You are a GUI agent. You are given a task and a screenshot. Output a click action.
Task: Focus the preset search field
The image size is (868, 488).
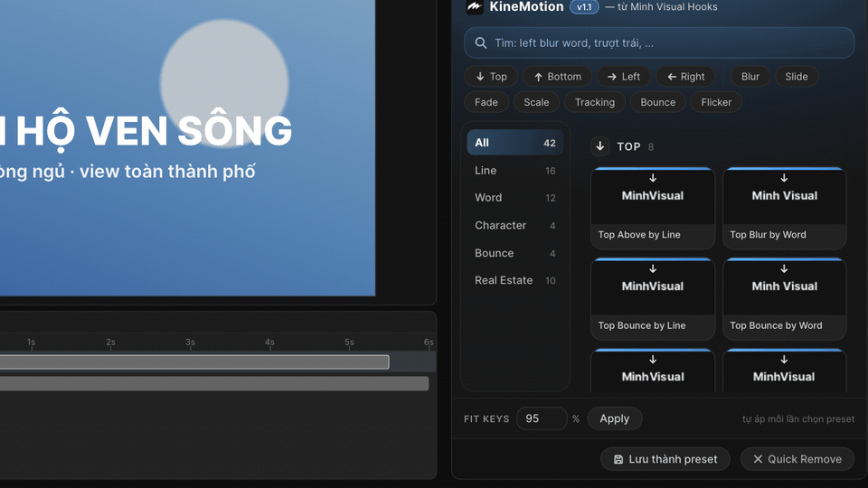click(659, 43)
